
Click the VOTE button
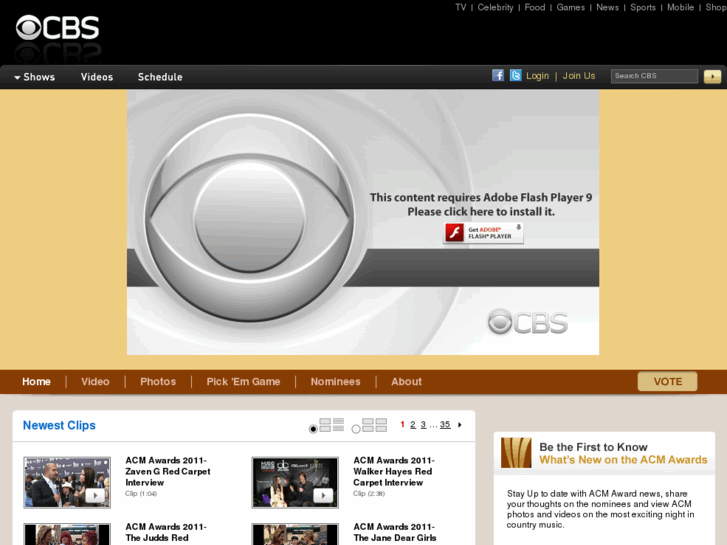667,381
